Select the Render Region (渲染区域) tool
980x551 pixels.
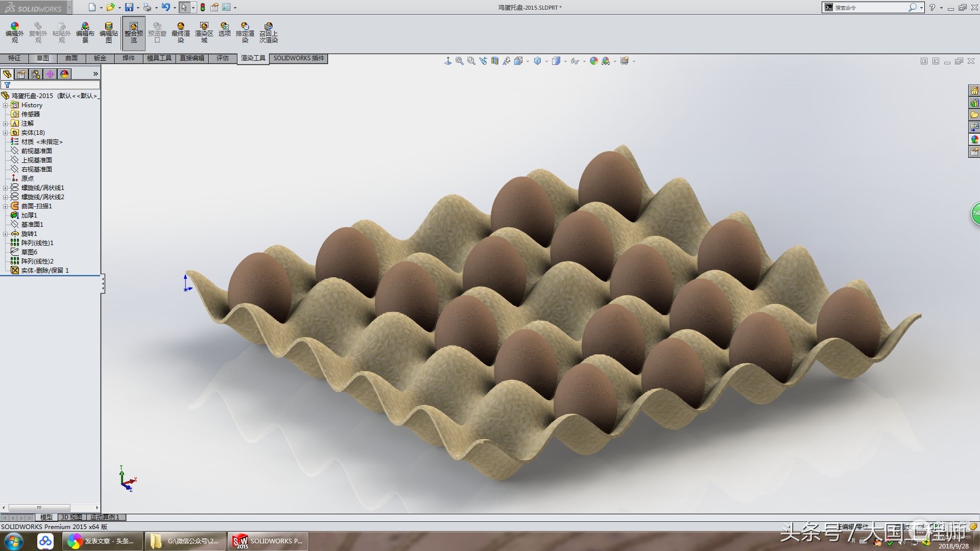[204, 33]
